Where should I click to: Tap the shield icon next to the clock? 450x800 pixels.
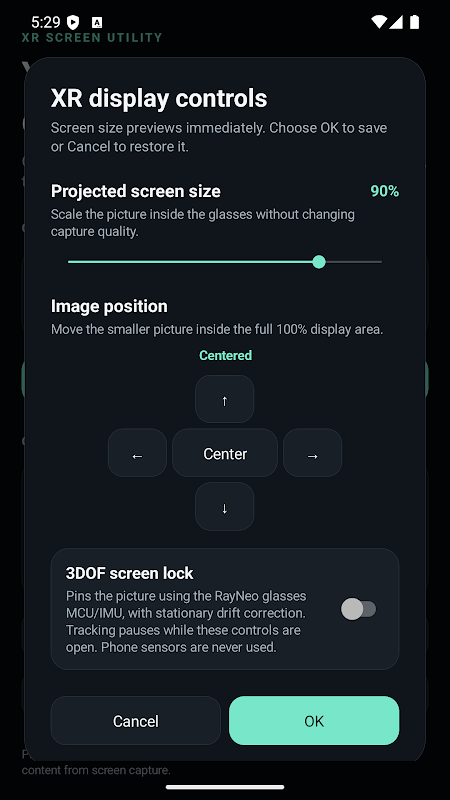[x=73, y=22]
